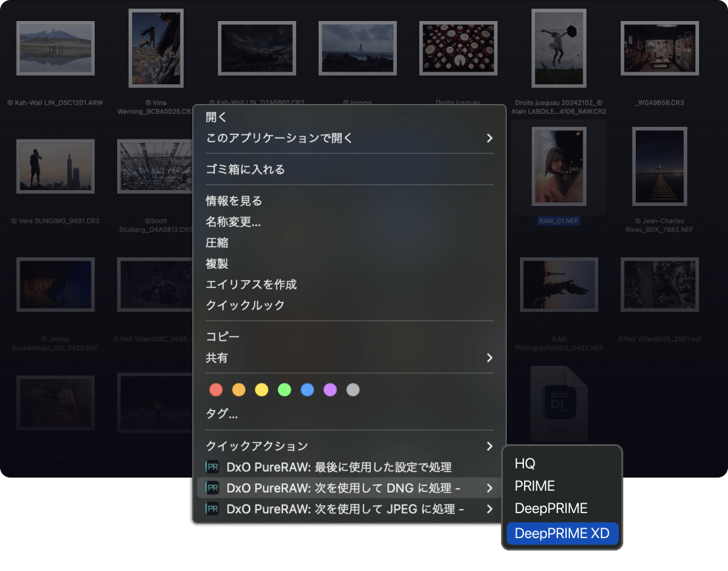Select Jimmy Beunardeau_JB0_5420.NEF thumbnail

pos(55,285)
